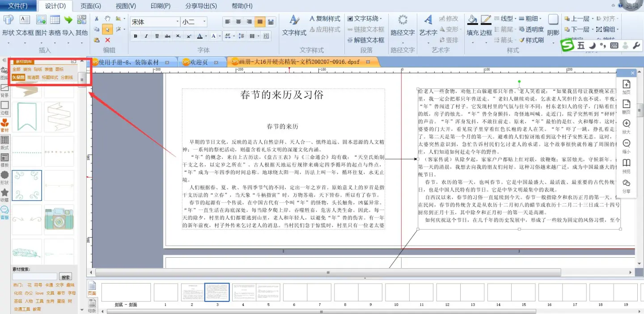
Task: Toggle bold text formatting
Action: coord(136,36)
